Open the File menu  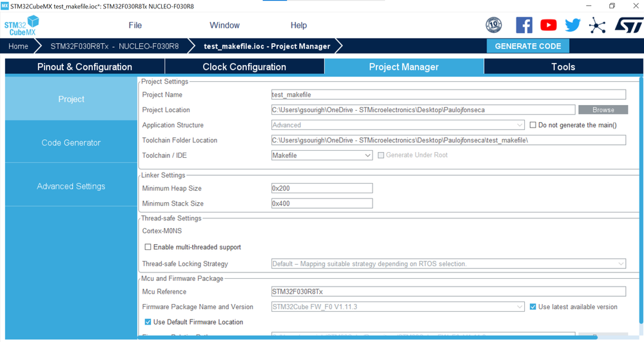pos(135,25)
